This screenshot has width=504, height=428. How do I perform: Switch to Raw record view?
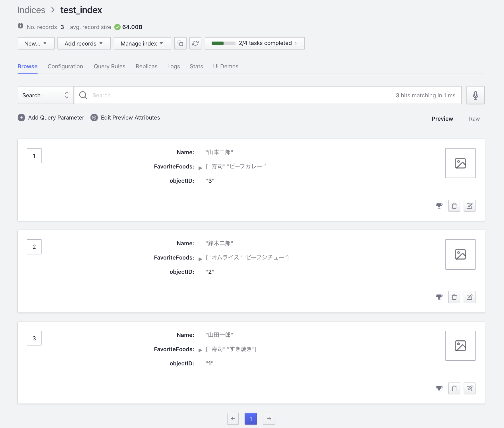pyautogui.click(x=474, y=118)
